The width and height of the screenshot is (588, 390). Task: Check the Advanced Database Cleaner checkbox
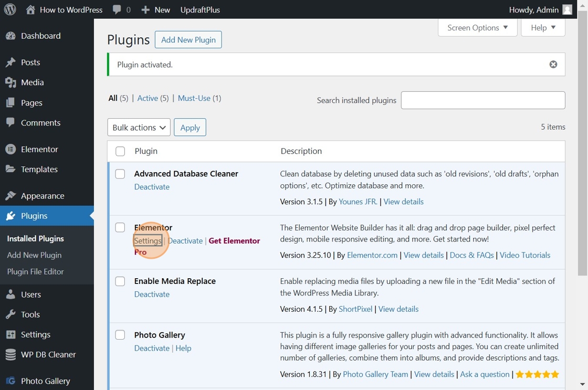120,174
